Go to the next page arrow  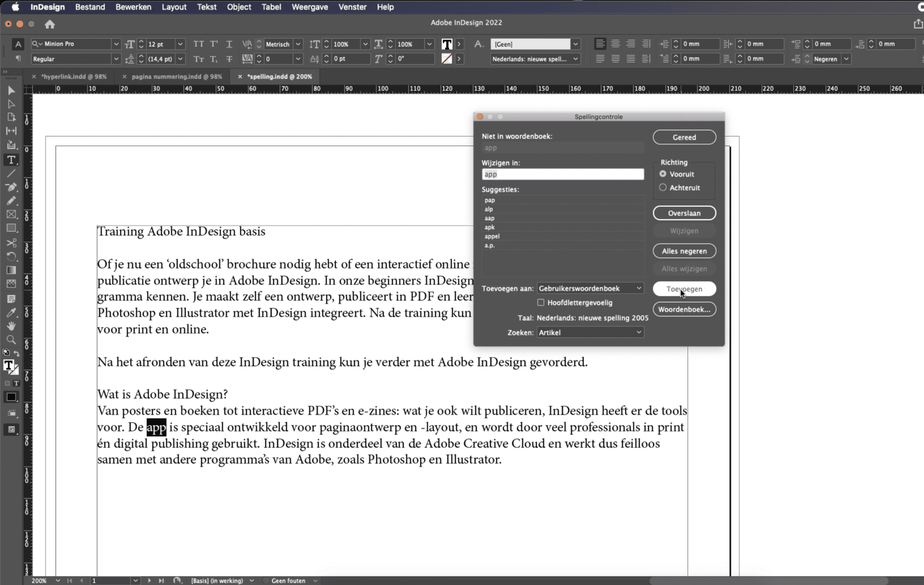click(x=149, y=580)
